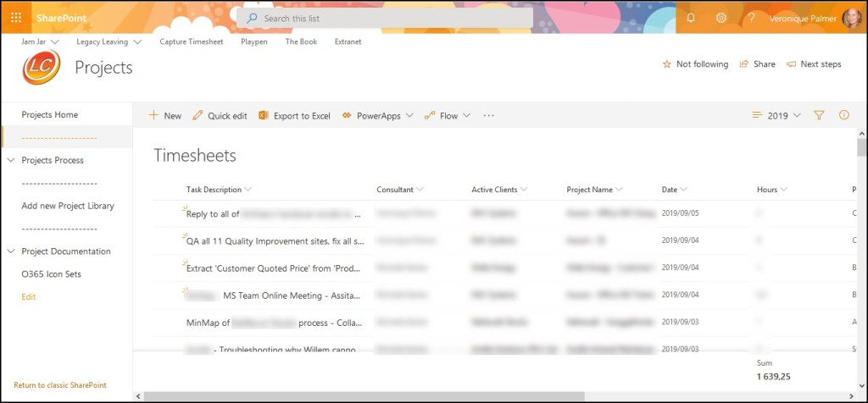Open the Flow dropdown menu
This screenshot has height=403, width=868.
448,116
